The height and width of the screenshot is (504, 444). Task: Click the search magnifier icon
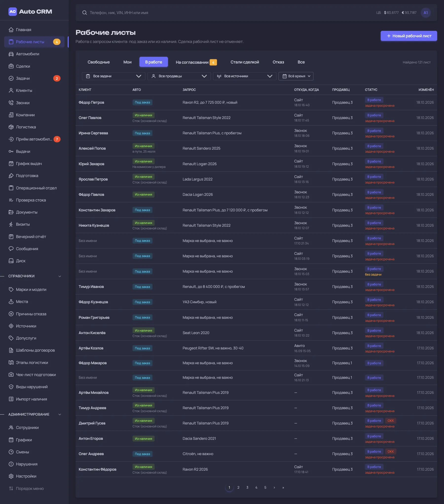[x=85, y=13]
